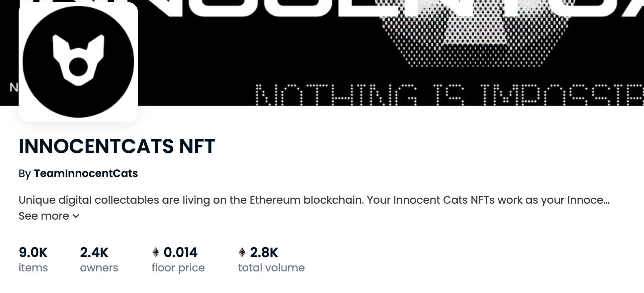Click the chevron arrow next to See more
The height and width of the screenshot is (293, 644).
click(x=76, y=216)
